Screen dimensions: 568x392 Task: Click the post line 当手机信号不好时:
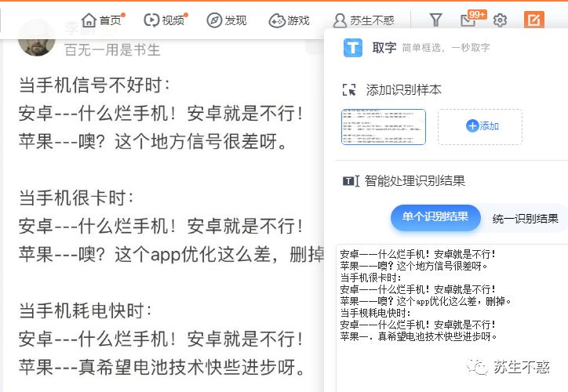coord(94,85)
